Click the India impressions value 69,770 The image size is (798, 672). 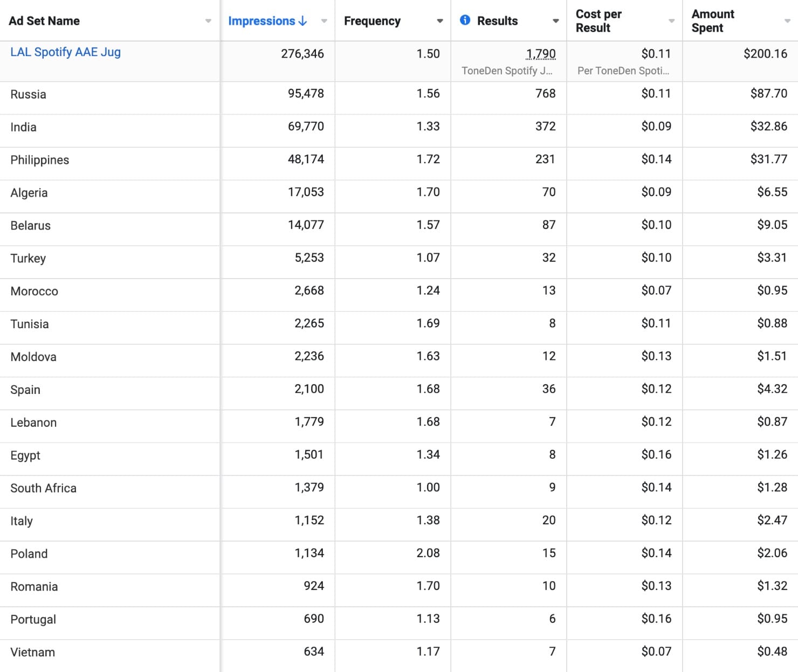click(306, 127)
